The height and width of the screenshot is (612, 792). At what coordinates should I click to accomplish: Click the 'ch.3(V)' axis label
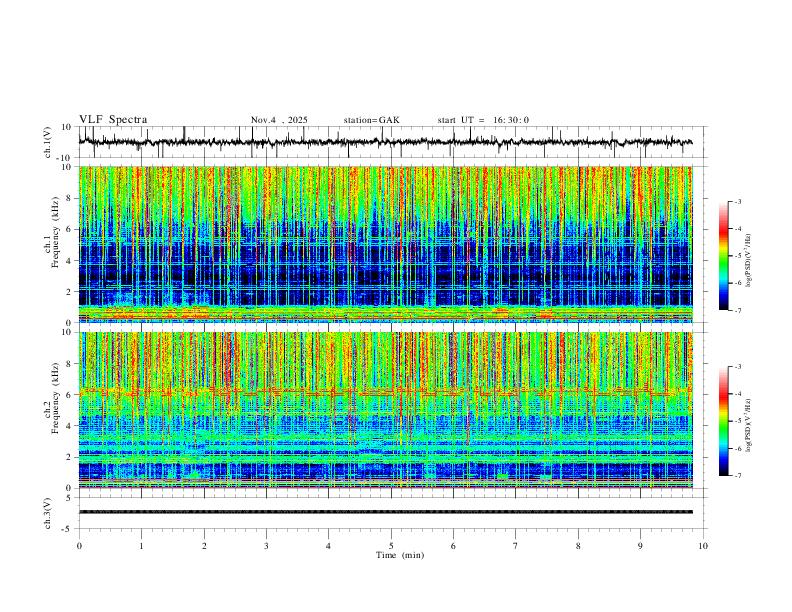click(48, 513)
